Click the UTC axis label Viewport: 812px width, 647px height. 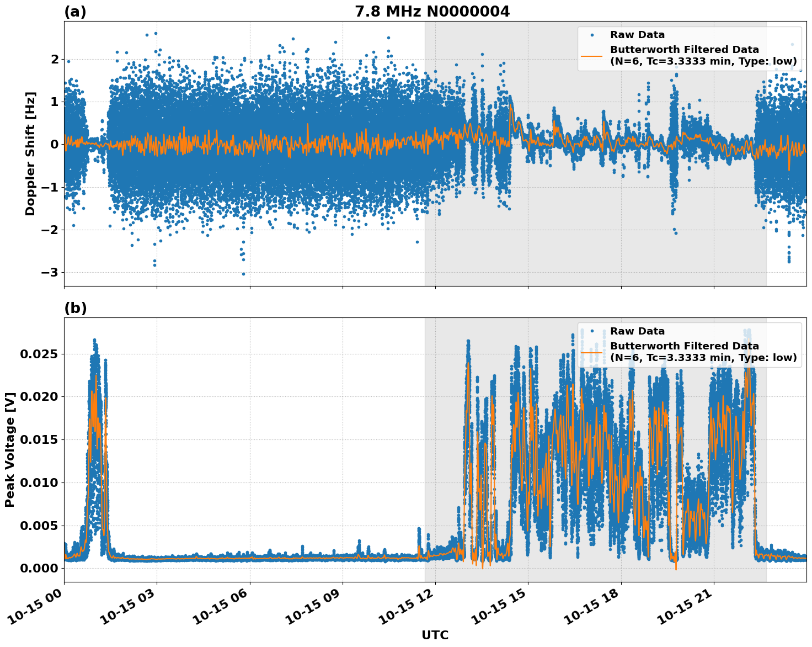(434, 635)
